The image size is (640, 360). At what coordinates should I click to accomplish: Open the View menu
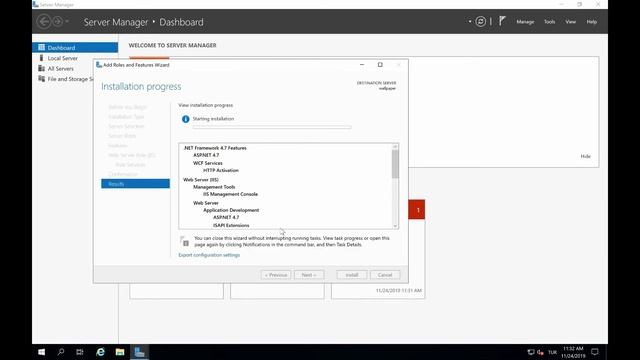pos(570,22)
